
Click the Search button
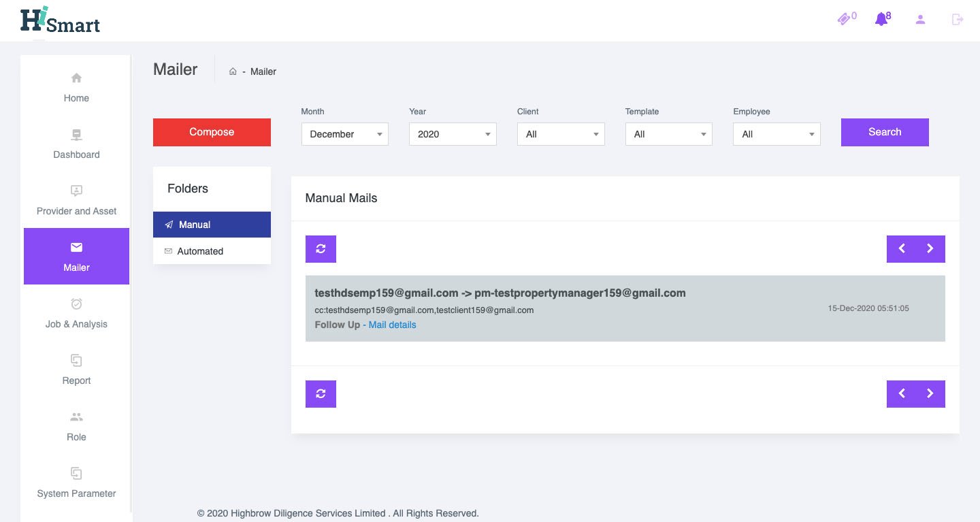pos(885,132)
